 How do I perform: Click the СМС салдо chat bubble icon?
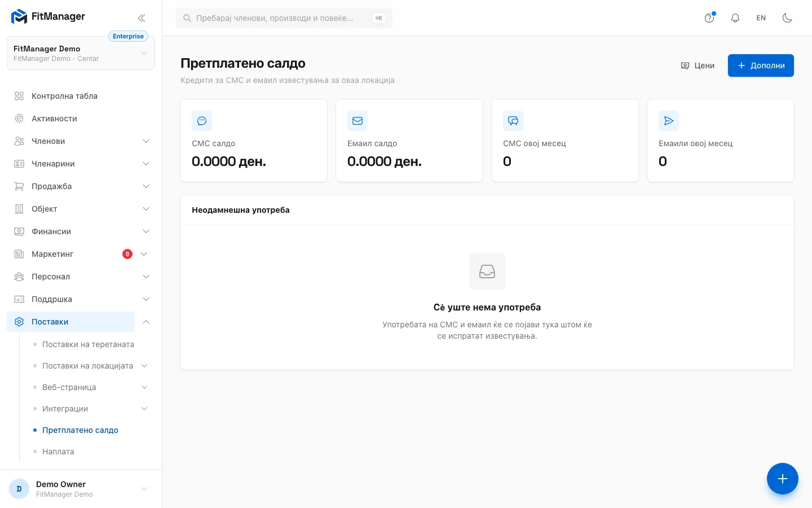coord(202,121)
